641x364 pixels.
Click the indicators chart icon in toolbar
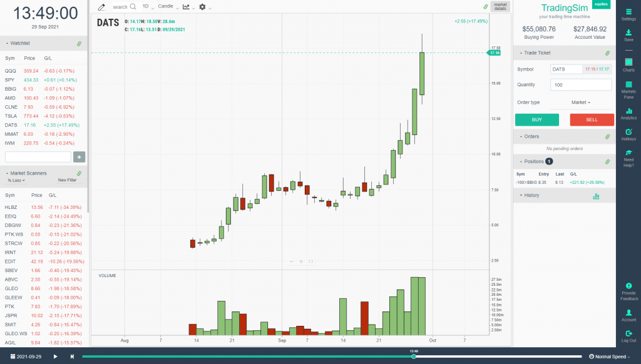pyautogui.click(x=185, y=6)
